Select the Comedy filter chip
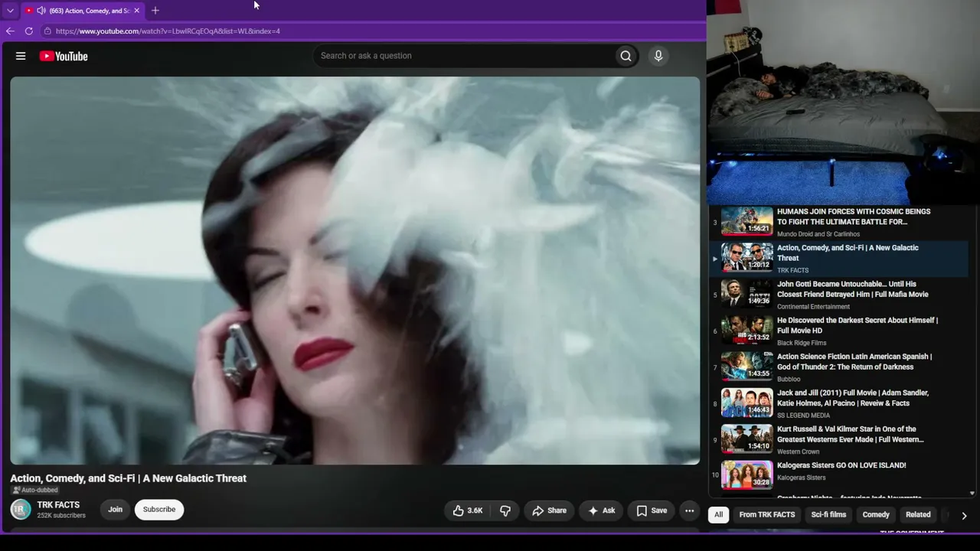Viewport: 980px width, 551px height. pyautogui.click(x=876, y=515)
